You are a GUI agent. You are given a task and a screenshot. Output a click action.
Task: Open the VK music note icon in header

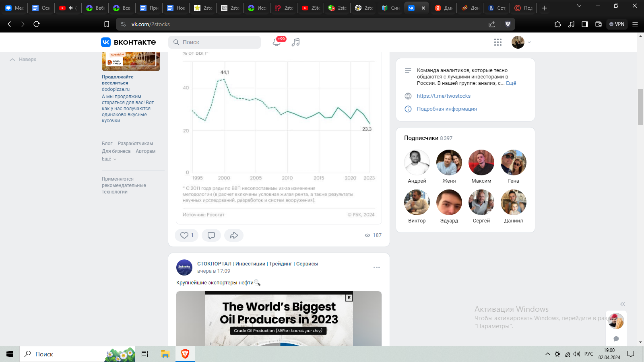296,42
